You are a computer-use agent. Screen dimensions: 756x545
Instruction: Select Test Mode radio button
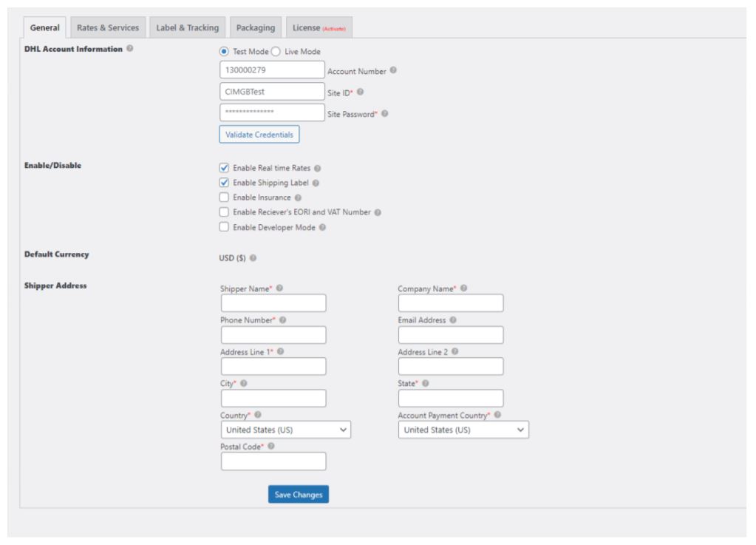[224, 51]
